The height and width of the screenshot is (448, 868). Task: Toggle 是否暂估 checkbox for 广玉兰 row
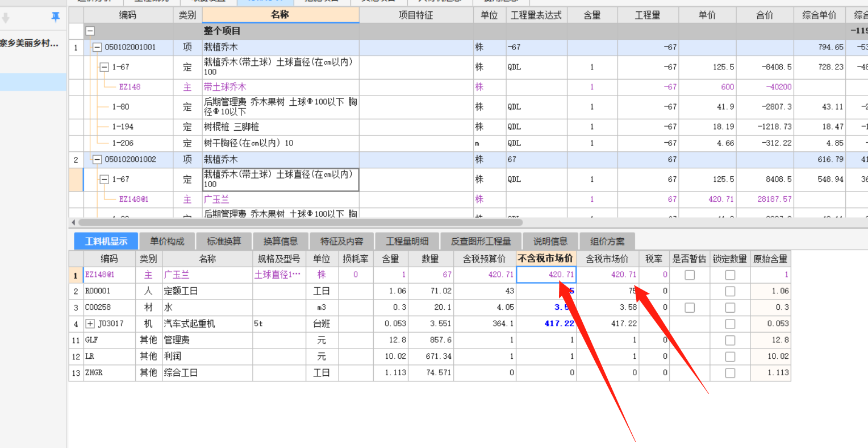click(690, 275)
